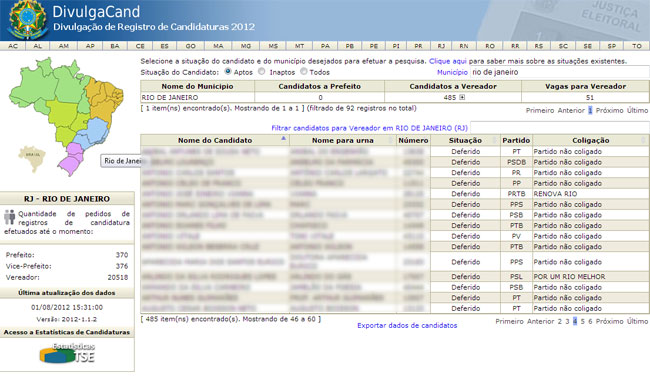Select the purple South region on the map
The height and width of the screenshot is (383, 650).
coord(73,160)
